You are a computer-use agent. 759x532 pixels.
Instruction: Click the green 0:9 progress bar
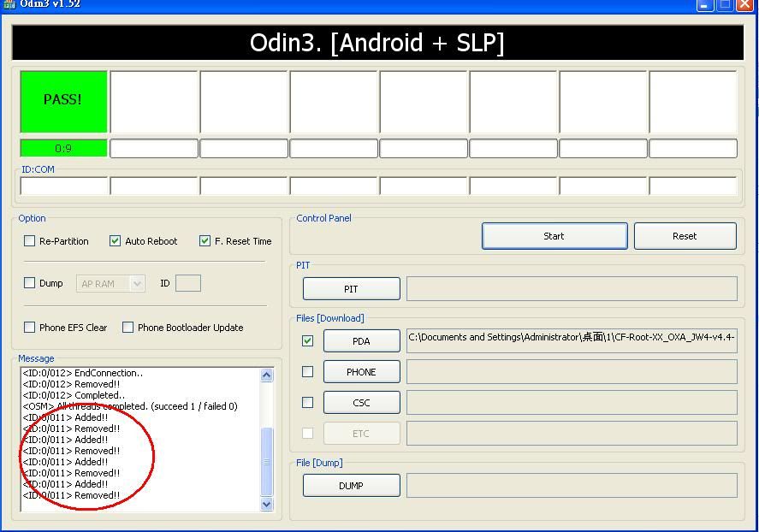coord(63,149)
